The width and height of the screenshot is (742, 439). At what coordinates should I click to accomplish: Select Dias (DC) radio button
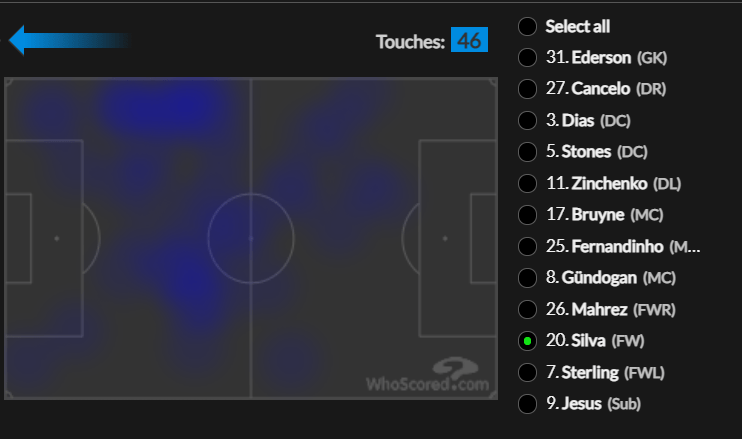[x=527, y=121]
